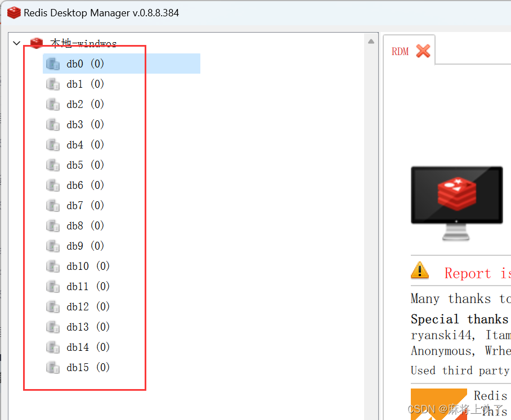Click the Redis Desktop Manager window title
Image resolution: width=511 pixels, height=420 pixels.
click(x=101, y=13)
